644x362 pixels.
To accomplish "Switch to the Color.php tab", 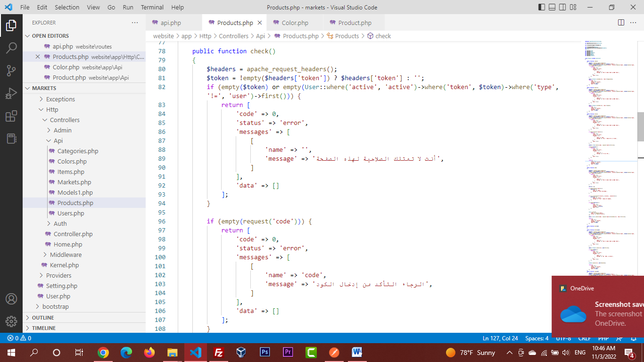I will tap(295, 23).
